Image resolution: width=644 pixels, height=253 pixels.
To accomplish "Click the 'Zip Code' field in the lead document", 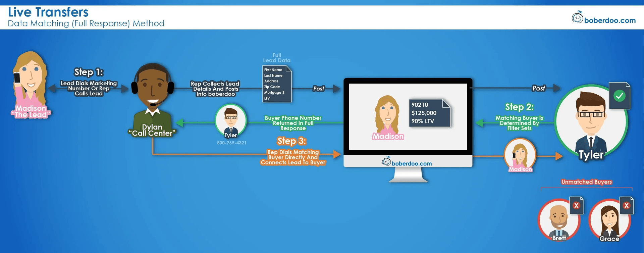I will click(x=272, y=87).
